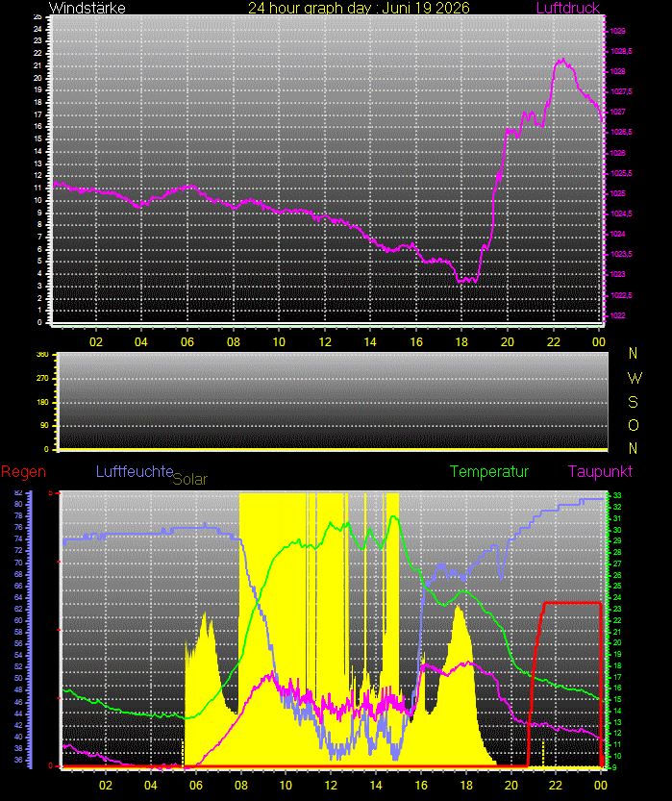672x801 pixels.
Task: Click the W compass label on wind direction chart
Action: (x=635, y=379)
